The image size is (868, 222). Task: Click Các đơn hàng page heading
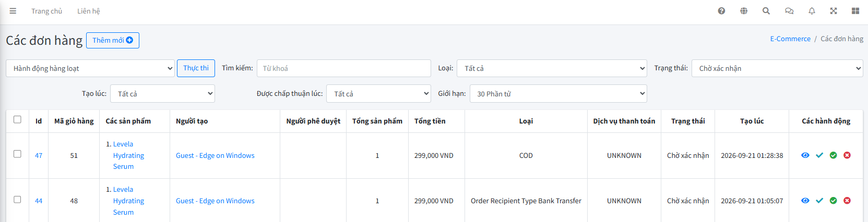pyautogui.click(x=44, y=41)
